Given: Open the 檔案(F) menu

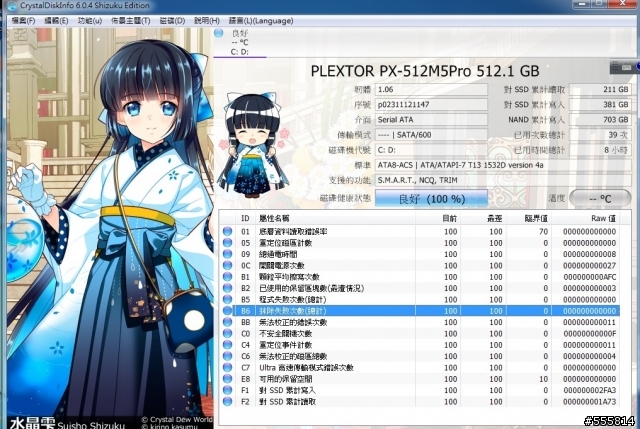Looking at the screenshot, I should pos(23,21).
